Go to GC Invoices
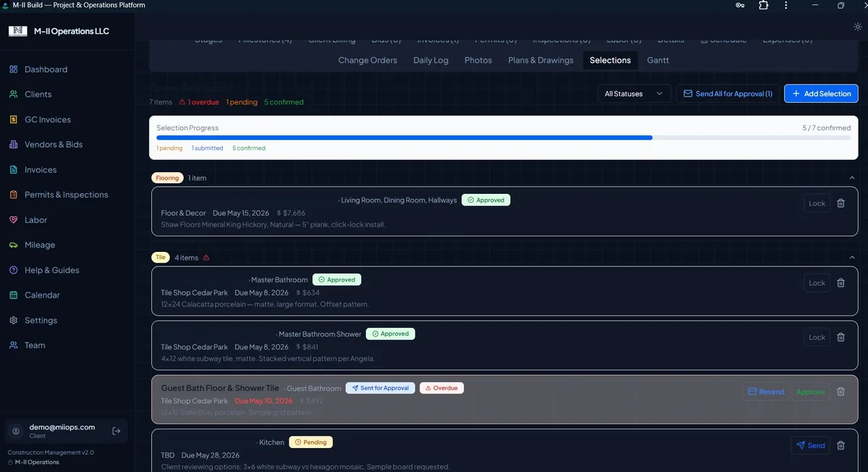The image size is (868, 472). [x=48, y=119]
